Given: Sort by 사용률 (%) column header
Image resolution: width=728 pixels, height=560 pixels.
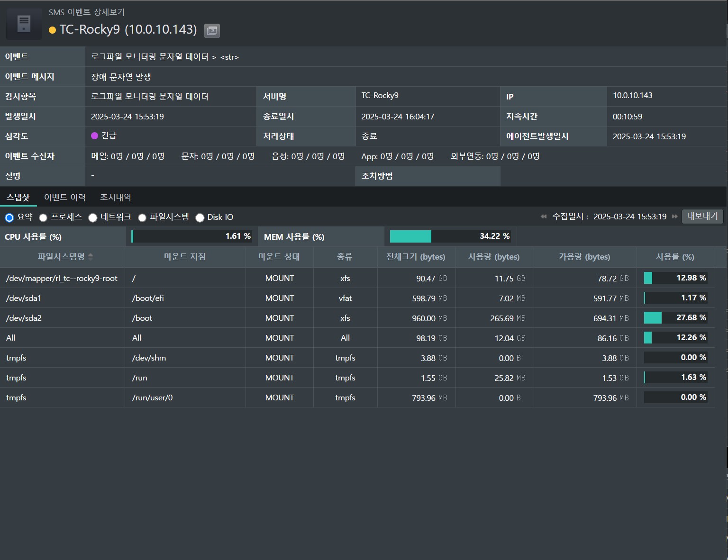Looking at the screenshot, I should [x=674, y=257].
